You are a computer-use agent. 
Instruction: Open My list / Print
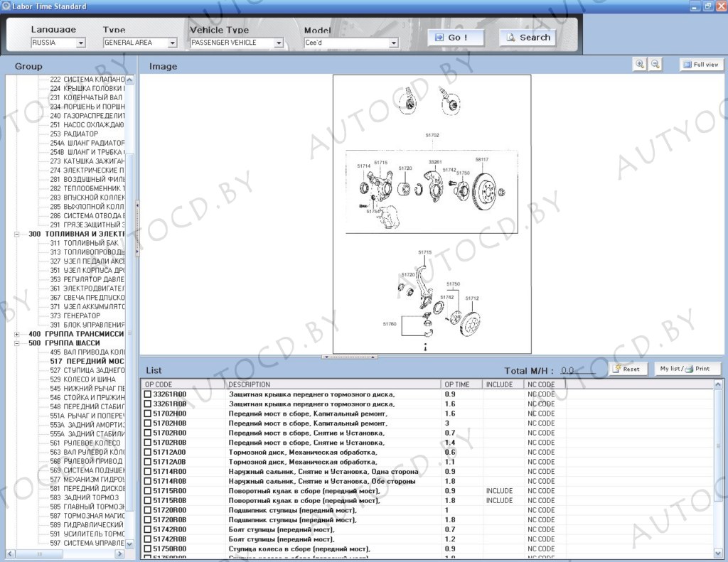(x=687, y=369)
